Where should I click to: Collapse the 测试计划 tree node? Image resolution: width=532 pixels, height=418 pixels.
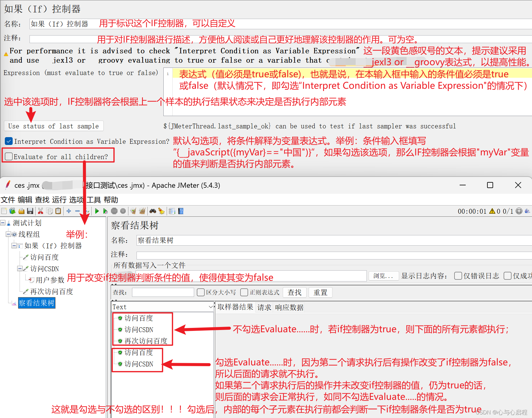3,223
